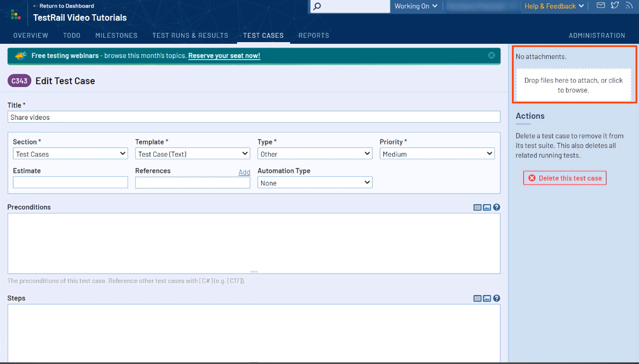Click add image icon for Steps

487,298
